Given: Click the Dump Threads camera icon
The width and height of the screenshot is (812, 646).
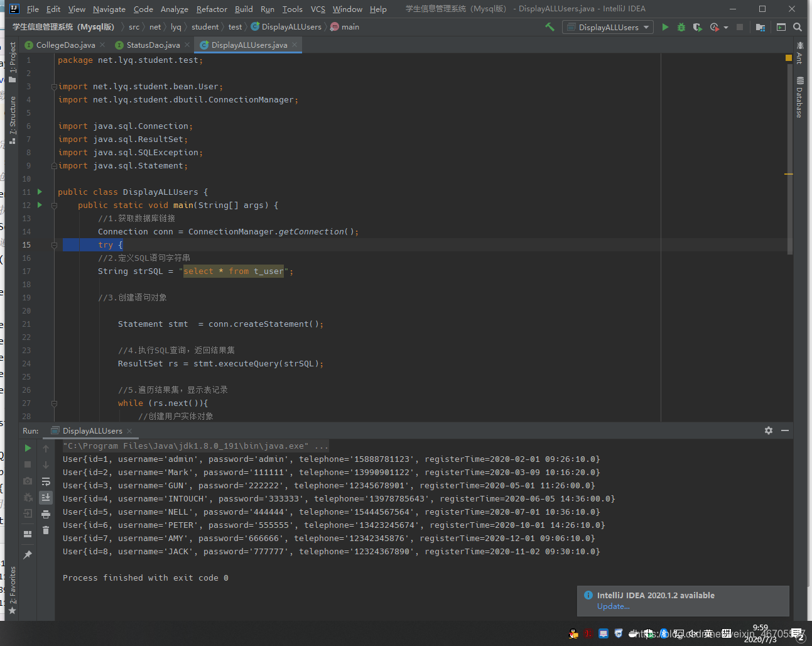Looking at the screenshot, I should point(28,481).
